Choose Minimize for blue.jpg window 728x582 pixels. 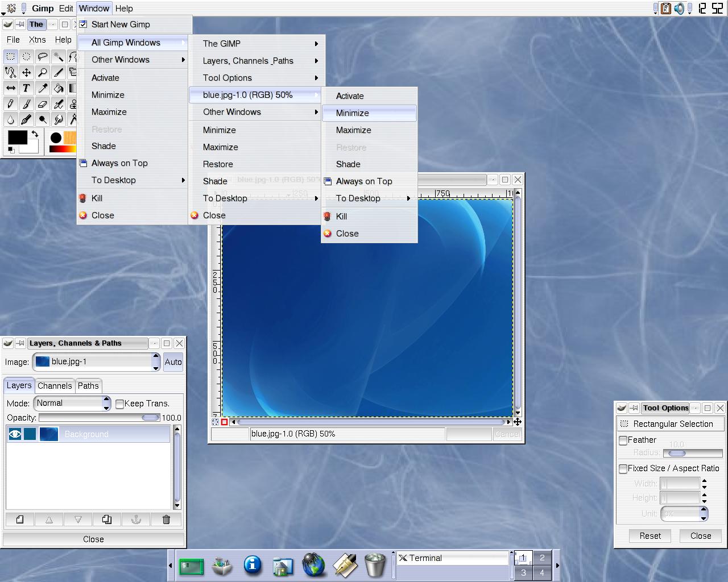369,113
